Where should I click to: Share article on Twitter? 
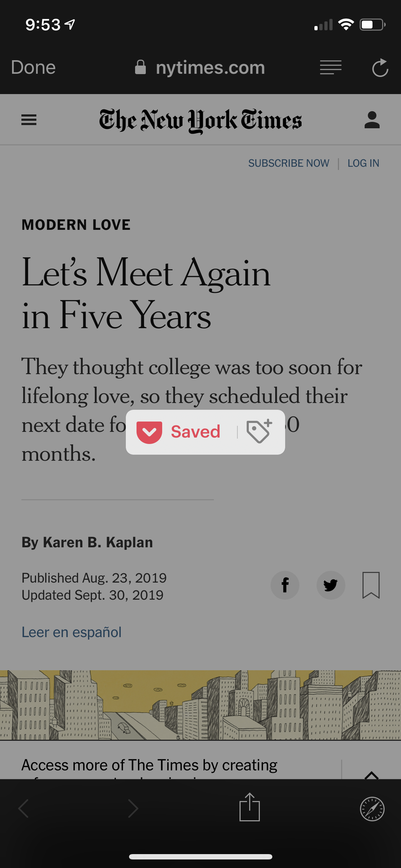tap(330, 585)
